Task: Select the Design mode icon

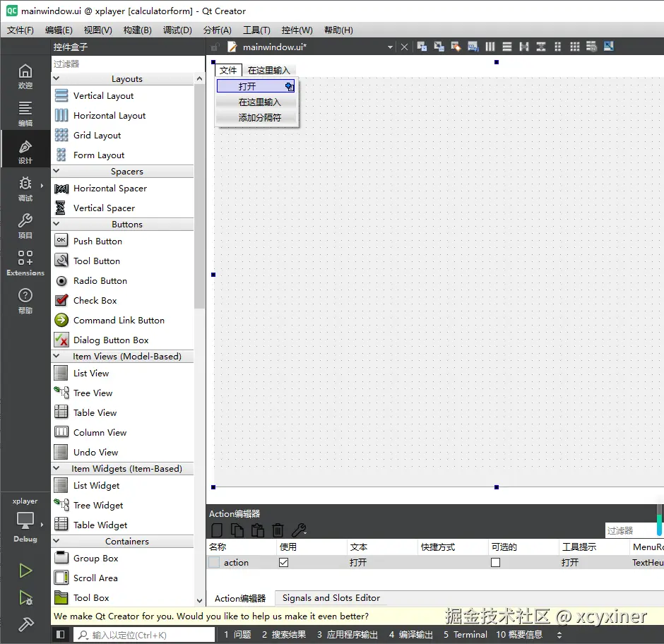Action: [25, 152]
